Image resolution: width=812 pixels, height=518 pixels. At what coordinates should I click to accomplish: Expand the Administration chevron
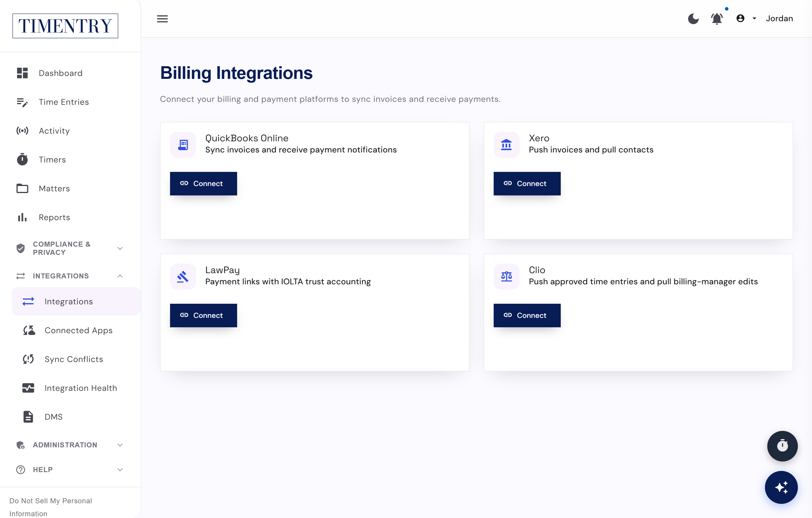click(x=120, y=445)
